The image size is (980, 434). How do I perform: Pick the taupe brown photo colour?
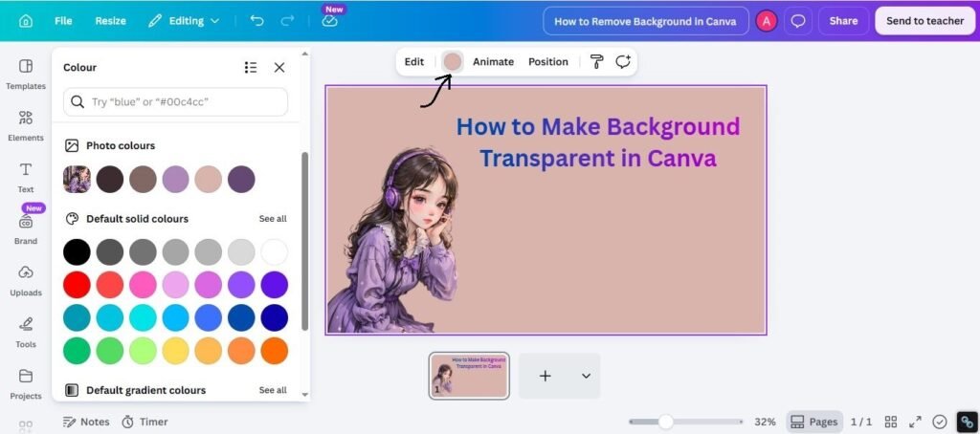pos(143,179)
